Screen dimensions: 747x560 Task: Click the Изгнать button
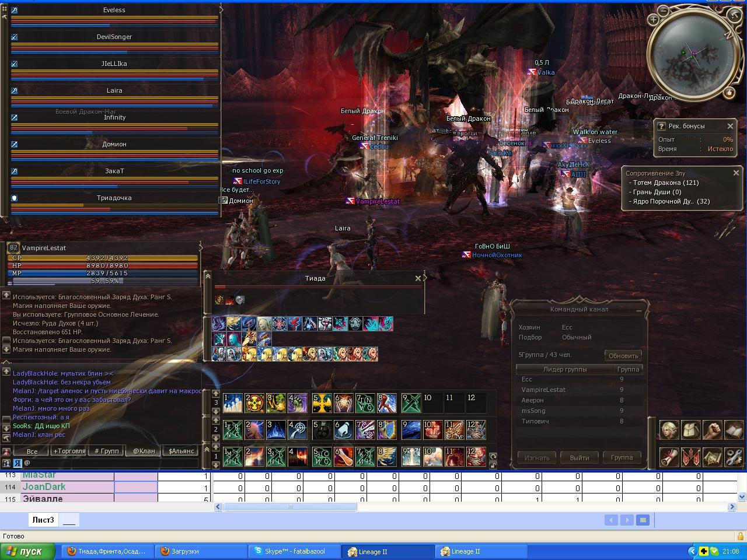coord(537,458)
